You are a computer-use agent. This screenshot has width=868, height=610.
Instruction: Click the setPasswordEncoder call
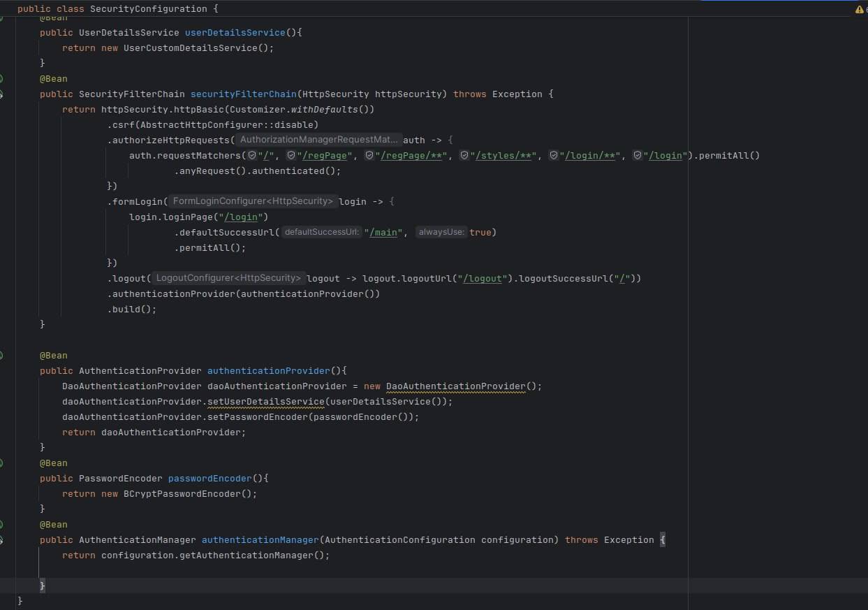258,417
